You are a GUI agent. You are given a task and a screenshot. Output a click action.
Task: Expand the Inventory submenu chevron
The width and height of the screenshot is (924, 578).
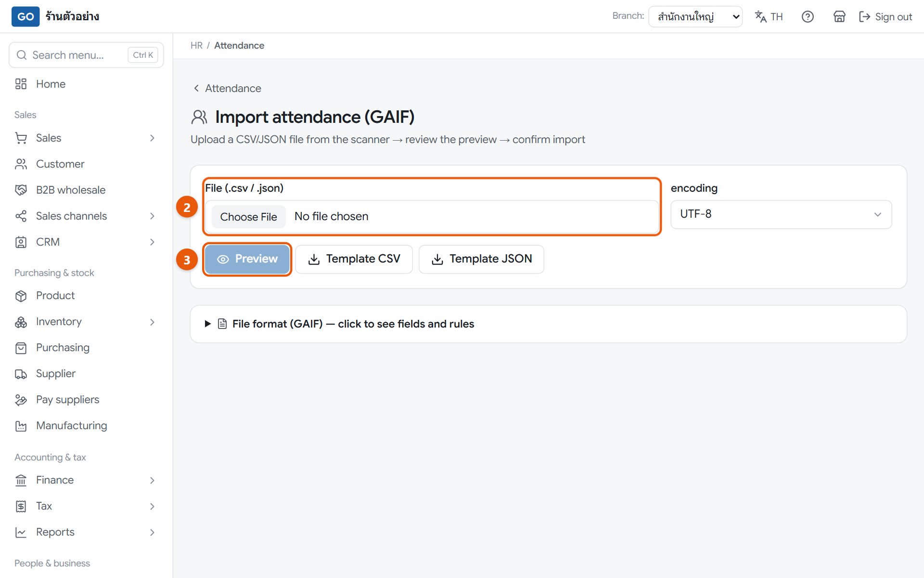tap(152, 322)
